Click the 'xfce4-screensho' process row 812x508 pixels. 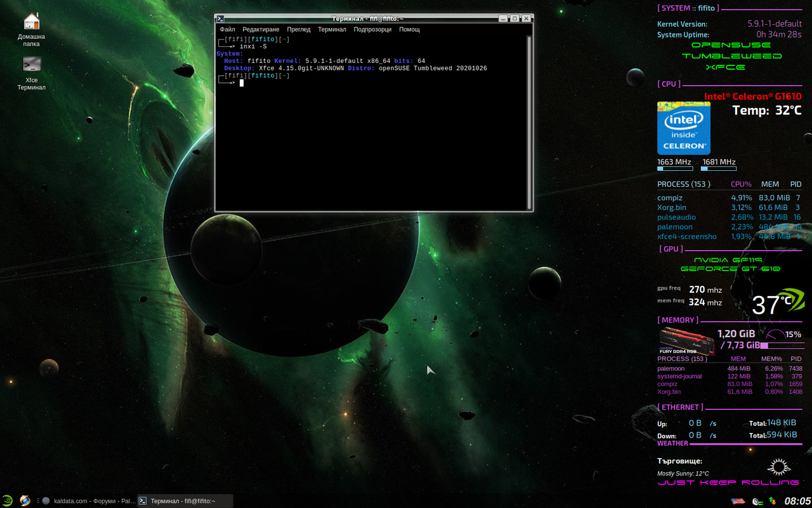pyautogui.click(x=729, y=236)
